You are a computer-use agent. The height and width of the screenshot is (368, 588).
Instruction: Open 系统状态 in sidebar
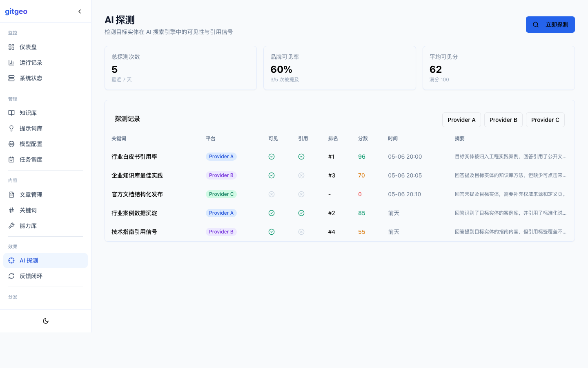(x=45, y=78)
